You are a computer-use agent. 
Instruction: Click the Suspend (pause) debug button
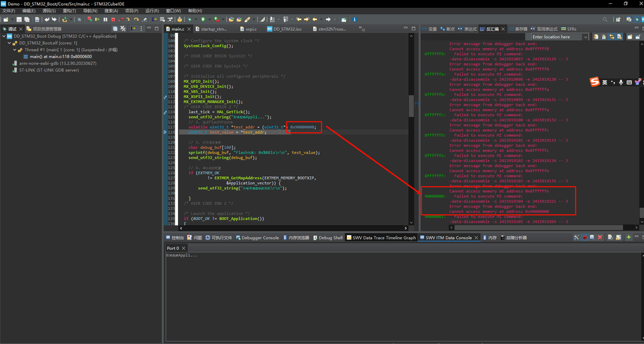(x=105, y=19)
